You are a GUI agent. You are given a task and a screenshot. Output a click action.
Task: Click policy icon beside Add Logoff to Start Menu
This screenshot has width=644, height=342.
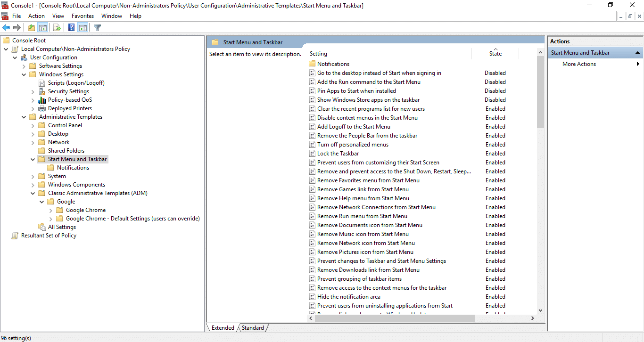point(312,127)
